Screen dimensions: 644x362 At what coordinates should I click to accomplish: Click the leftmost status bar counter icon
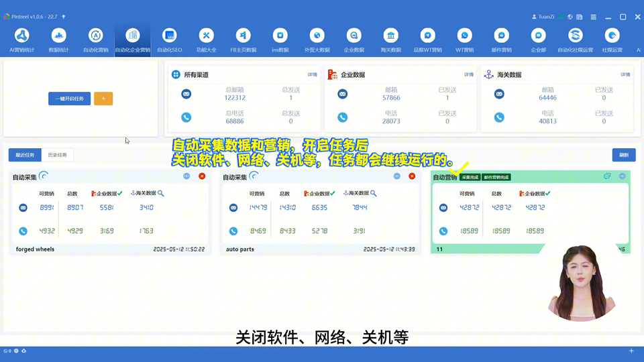(7, 351)
